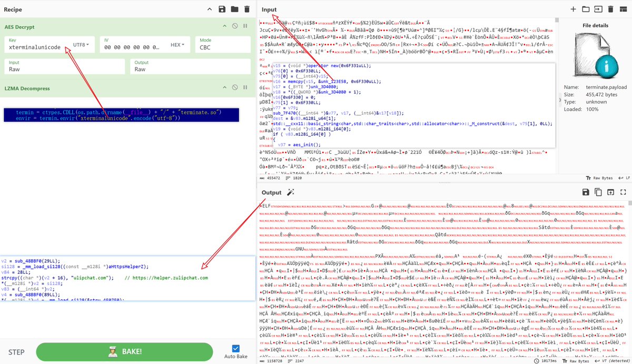Image resolution: width=632 pixels, height=364 pixels.
Task: Add a new input tab with plus icon
Action: (x=573, y=9)
